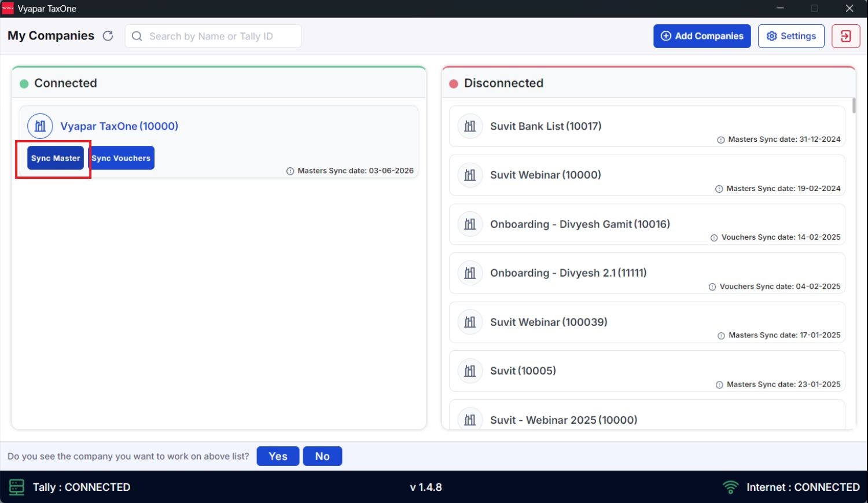
Task: Click Onboarding - Divyesh 2.1 building icon
Action: coord(470,273)
